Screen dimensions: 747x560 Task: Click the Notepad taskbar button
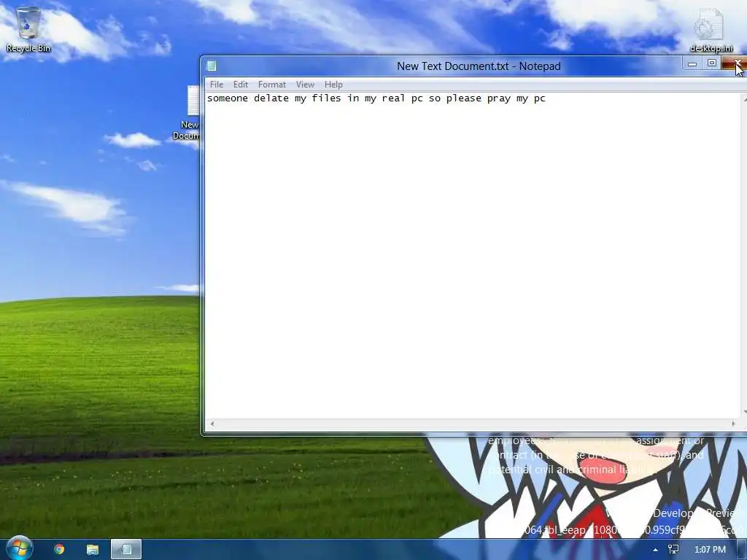point(126,549)
